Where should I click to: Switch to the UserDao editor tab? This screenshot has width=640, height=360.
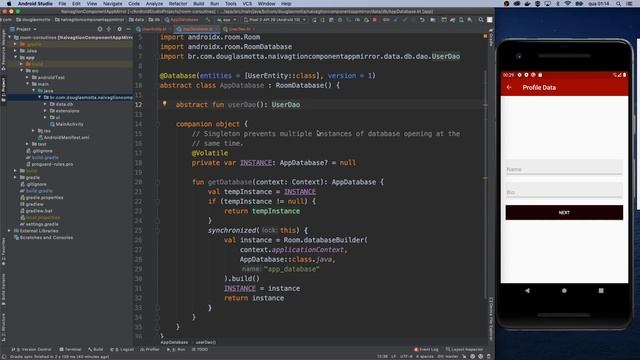[240, 29]
